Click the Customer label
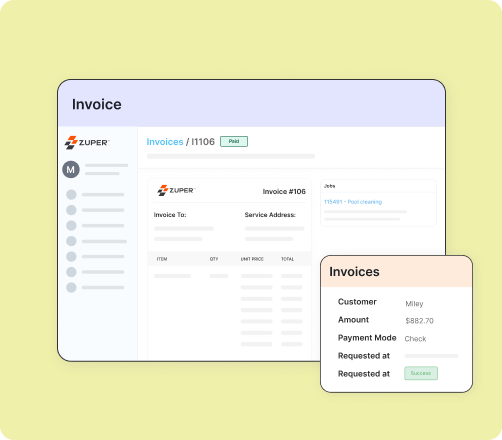Screen dimensions: 502x440 tap(357, 302)
